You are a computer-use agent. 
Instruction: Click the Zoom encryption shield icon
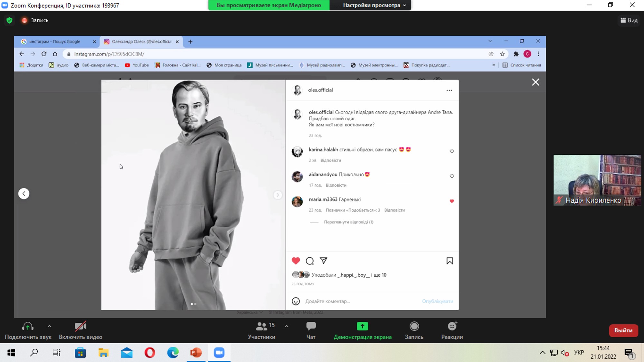tap(9, 20)
